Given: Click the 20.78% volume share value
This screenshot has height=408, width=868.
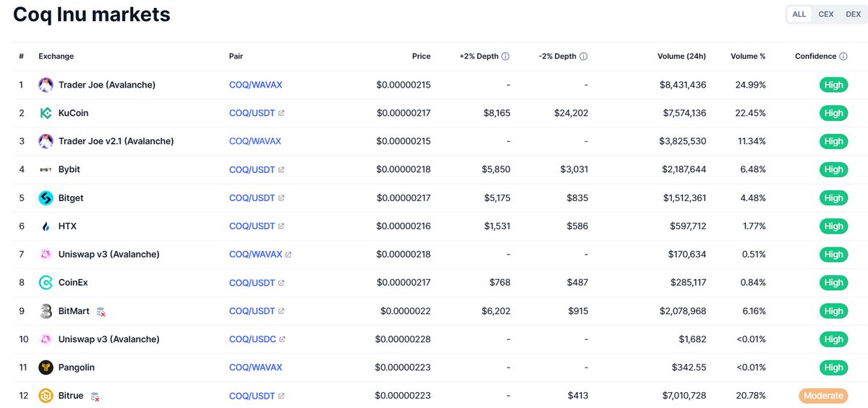Looking at the screenshot, I should 752,396.
